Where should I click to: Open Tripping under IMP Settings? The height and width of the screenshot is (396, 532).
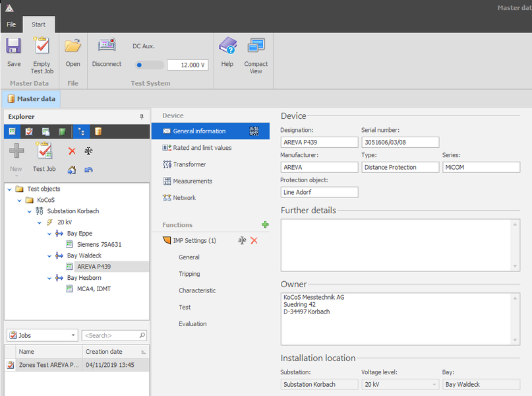point(189,274)
